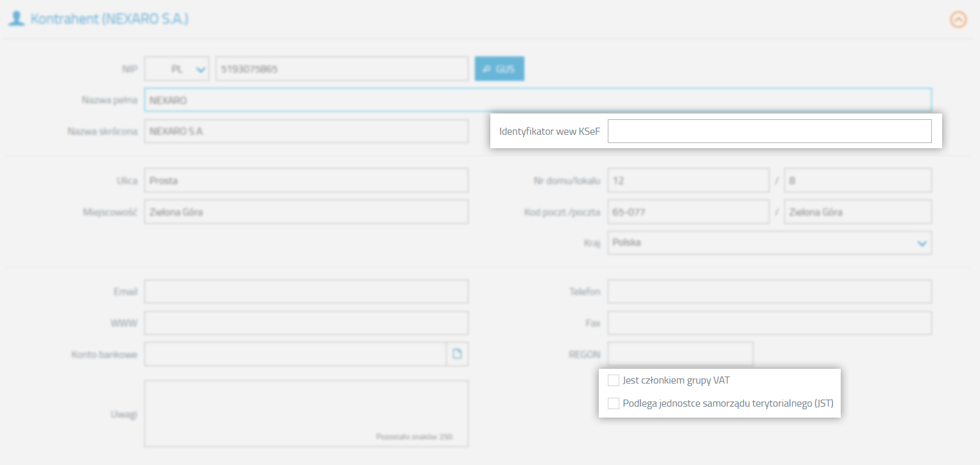Image resolution: width=980 pixels, height=465 pixels.
Task: Enable the Jest członkiem grupy VAT checkbox
Action: pyautogui.click(x=614, y=381)
